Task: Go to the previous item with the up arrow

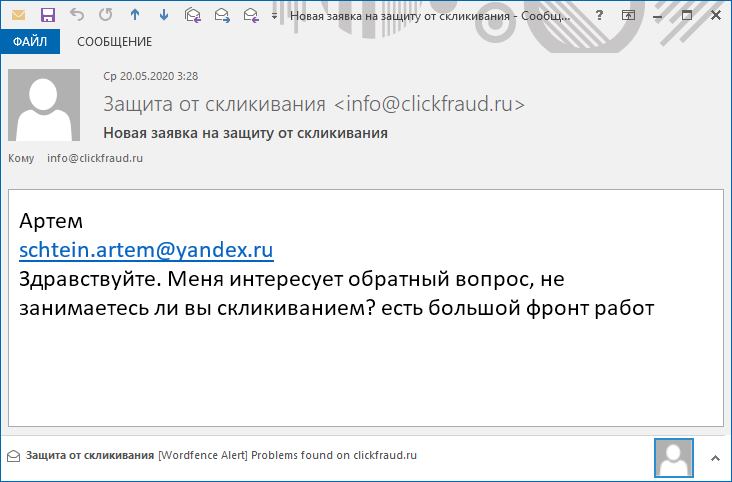Action: click(x=135, y=15)
